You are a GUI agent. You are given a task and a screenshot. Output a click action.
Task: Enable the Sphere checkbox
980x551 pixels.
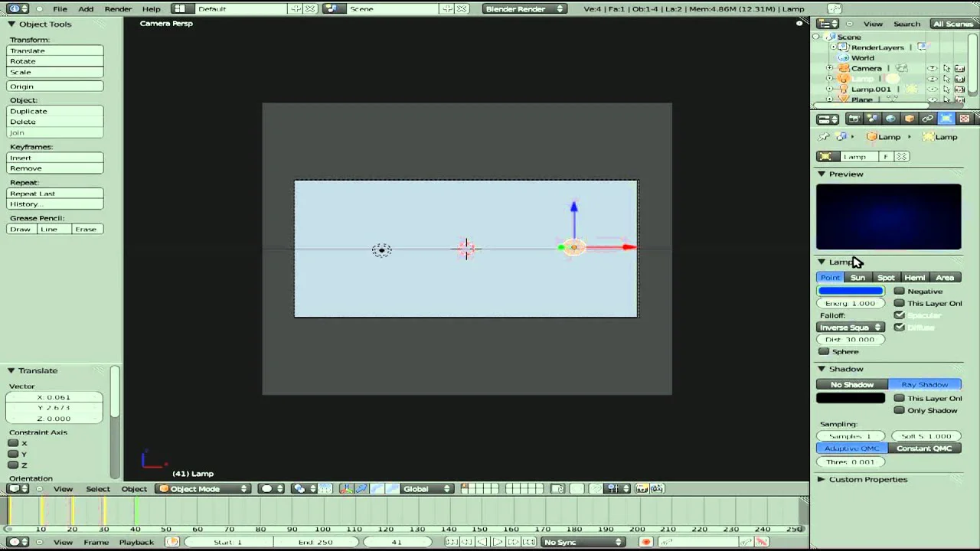pyautogui.click(x=824, y=351)
